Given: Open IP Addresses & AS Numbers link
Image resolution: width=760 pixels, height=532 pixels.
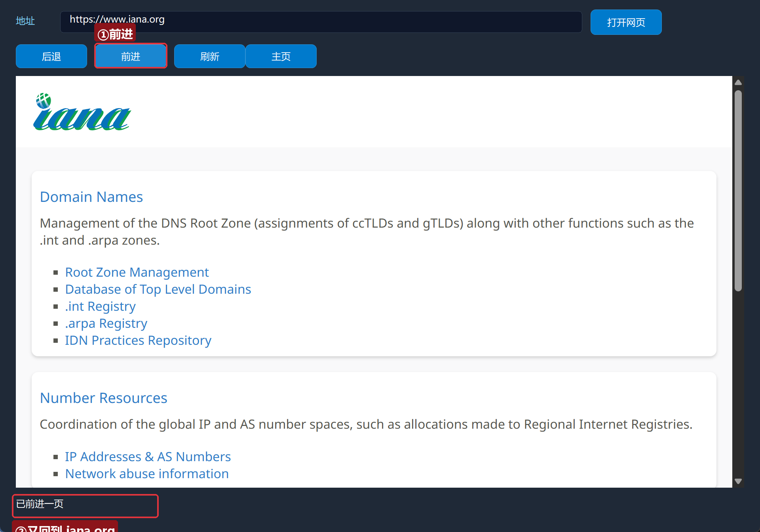Looking at the screenshot, I should (148, 457).
